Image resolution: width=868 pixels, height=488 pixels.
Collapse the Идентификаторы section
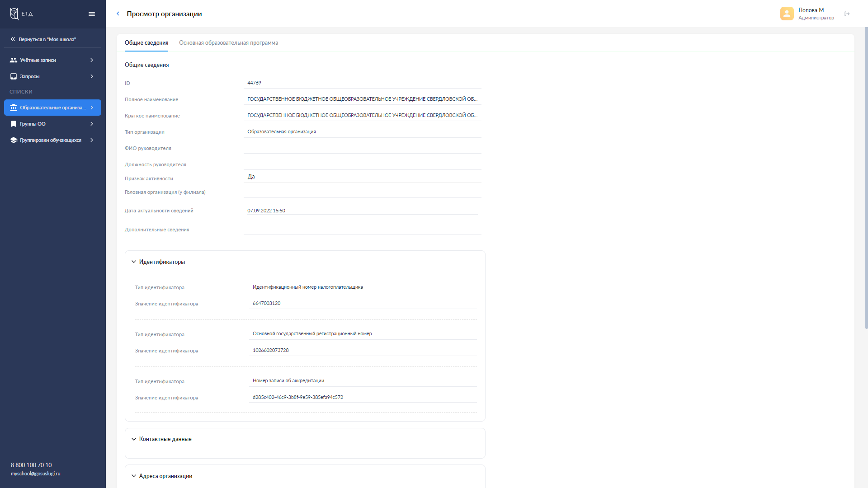tap(134, 262)
